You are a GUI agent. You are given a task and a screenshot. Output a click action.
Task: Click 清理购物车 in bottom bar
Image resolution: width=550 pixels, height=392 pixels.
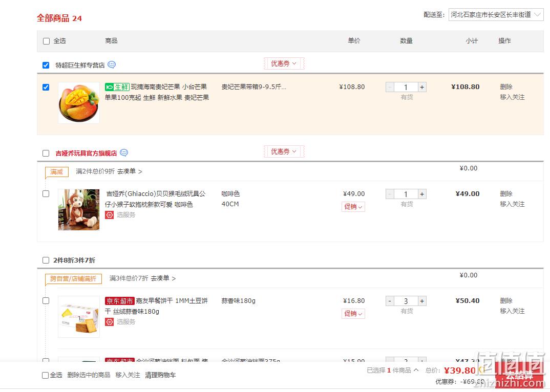click(x=160, y=375)
